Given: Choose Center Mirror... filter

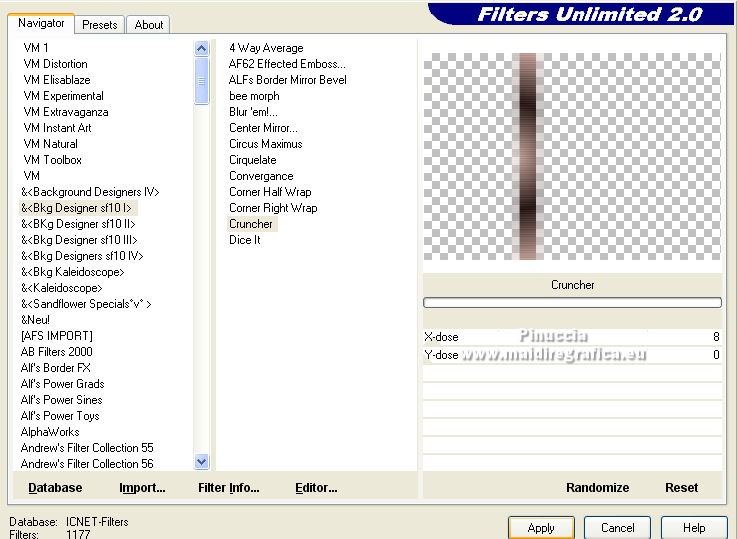Looking at the screenshot, I should click(x=263, y=127).
